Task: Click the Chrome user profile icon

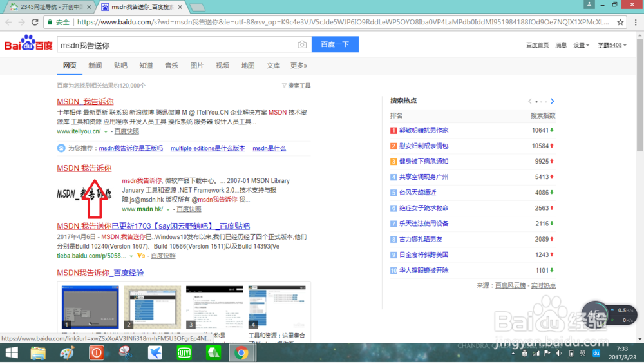Action: pyautogui.click(x=589, y=5)
